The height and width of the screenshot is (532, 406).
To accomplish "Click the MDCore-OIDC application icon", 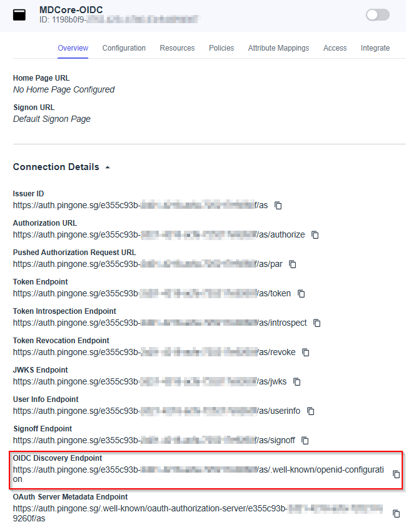I will click(x=19, y=15).
